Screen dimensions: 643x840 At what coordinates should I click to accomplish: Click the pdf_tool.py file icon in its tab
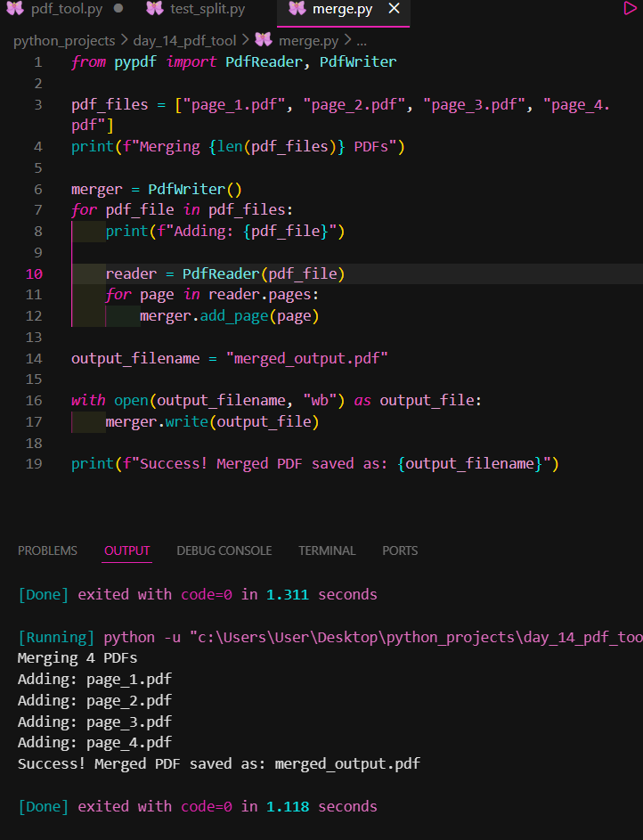(x=15, y=8)
